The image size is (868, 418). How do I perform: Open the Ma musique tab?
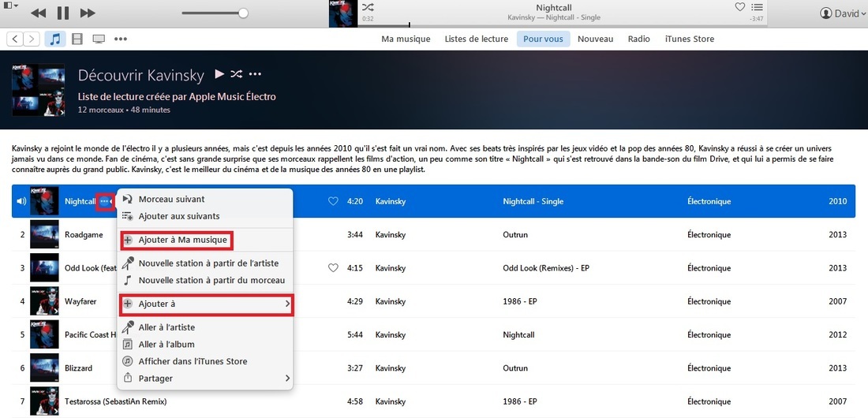[406, 39]
